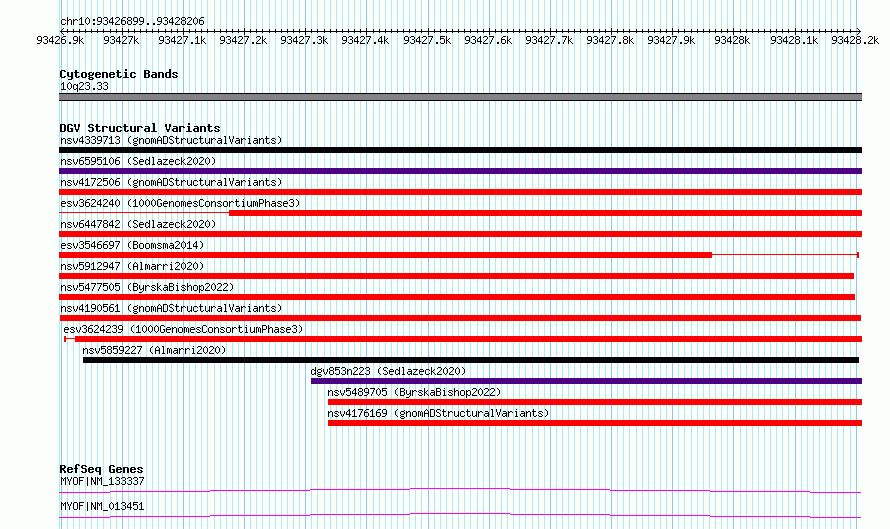Viewport: 890px width, 529px height.
Task: Open variant nsv4190561 (gnomADStructuralVariants) label
Action: (x=171, y=308)
